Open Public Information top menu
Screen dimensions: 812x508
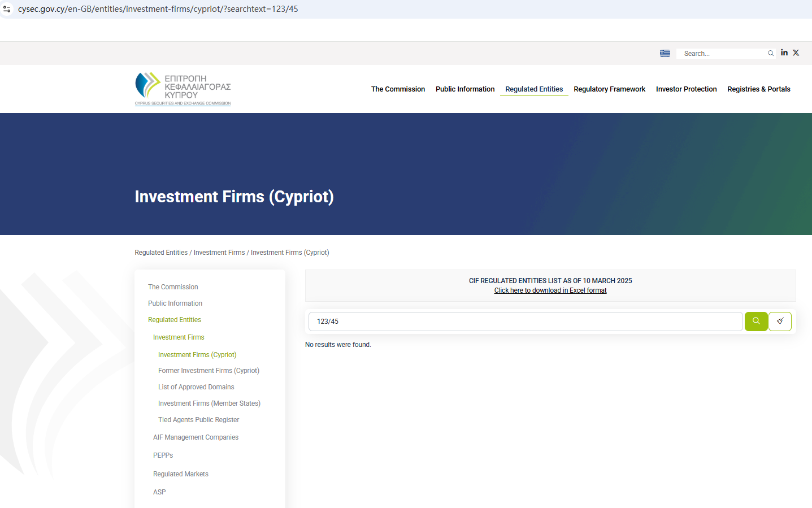click(464, 89)
